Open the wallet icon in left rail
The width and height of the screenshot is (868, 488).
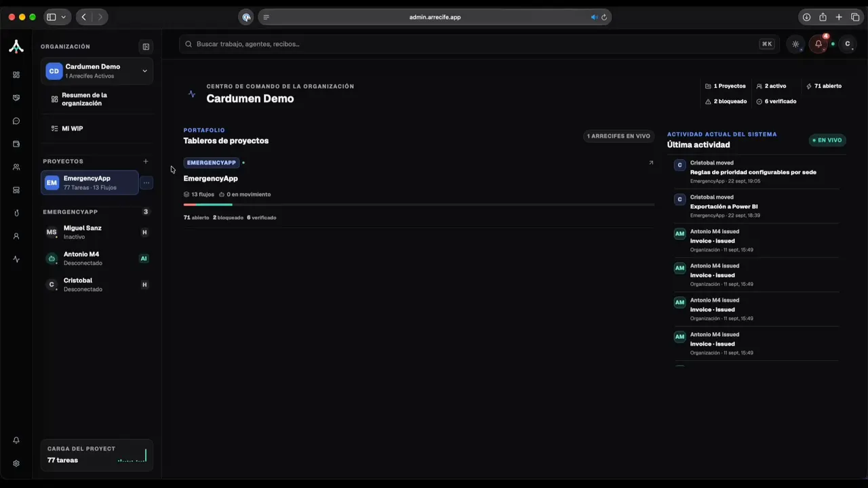pos(16,144)
